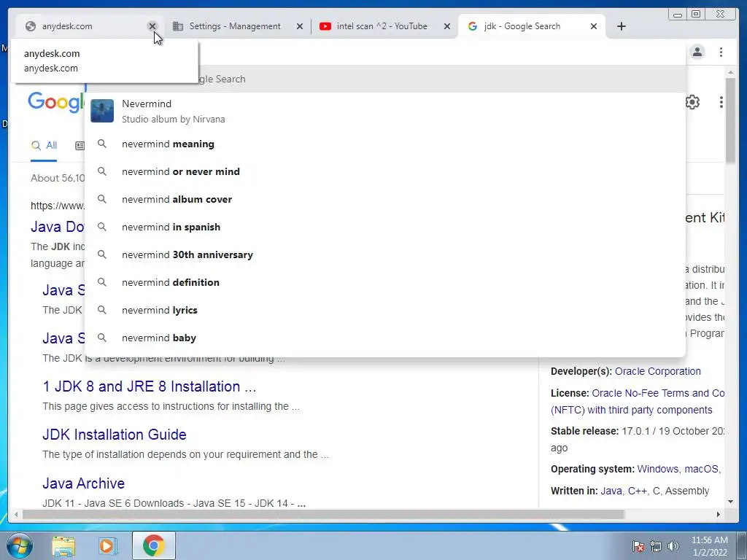747x560 pixels.
Task: Pick suggestion nevermind album cover
Action: [385, 199]
